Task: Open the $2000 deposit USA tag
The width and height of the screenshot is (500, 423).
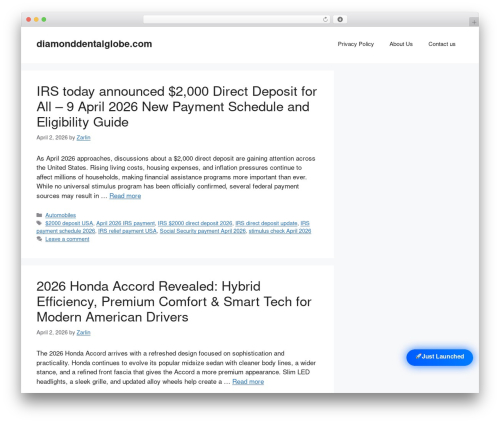Action: coord(69,223)
